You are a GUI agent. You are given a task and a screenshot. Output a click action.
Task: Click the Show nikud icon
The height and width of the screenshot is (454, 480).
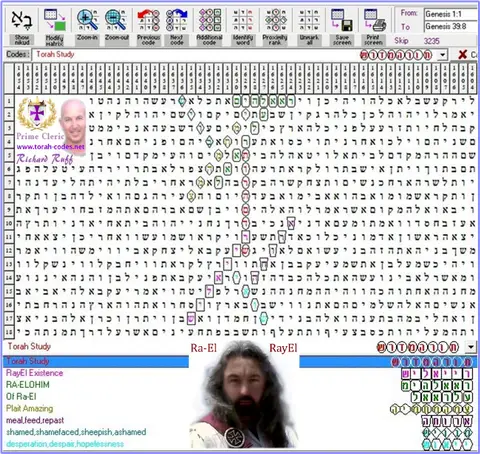pos(22,20)
